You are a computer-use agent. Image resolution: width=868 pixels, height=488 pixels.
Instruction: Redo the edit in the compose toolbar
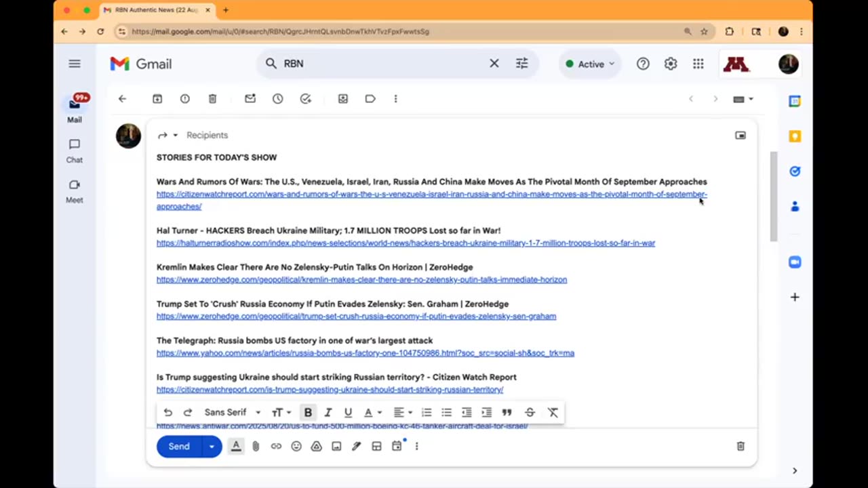point(188,412)
